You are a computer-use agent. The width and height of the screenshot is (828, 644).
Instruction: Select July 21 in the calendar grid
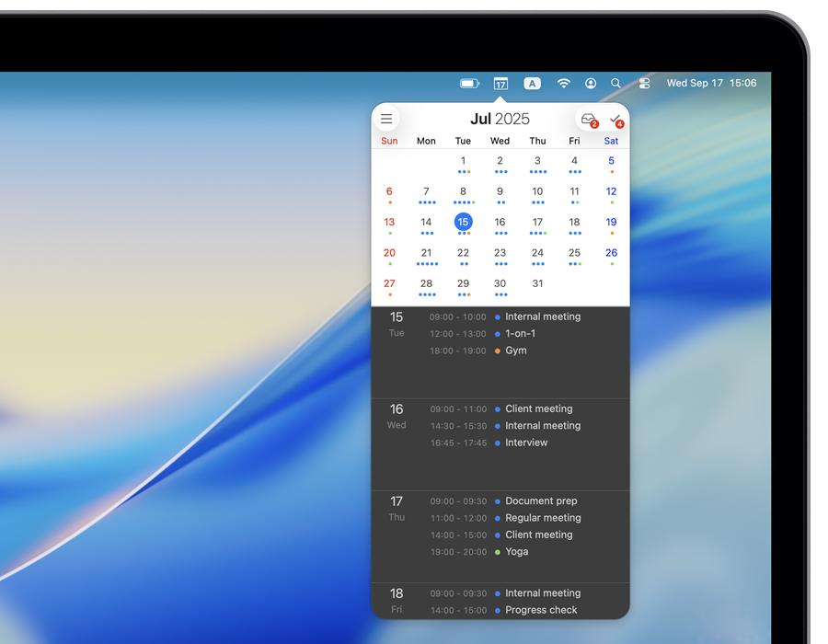[x=426, y=253]
